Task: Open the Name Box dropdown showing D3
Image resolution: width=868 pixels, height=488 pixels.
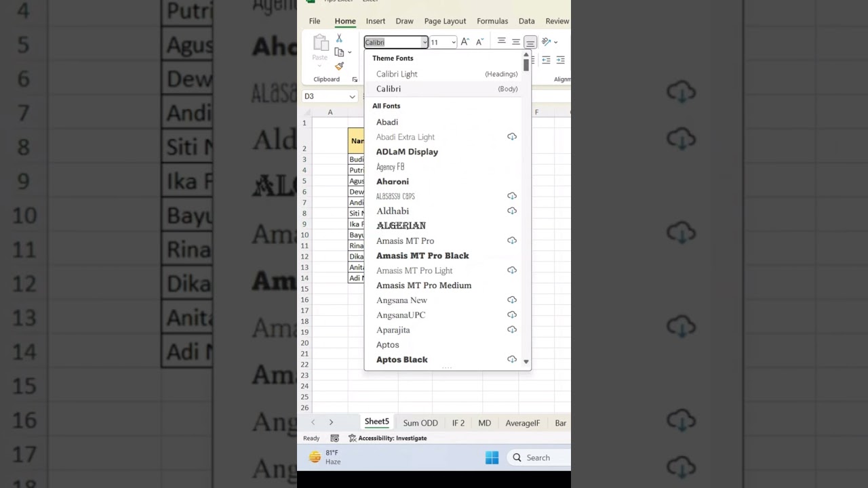Action: (x=352, y=97)
